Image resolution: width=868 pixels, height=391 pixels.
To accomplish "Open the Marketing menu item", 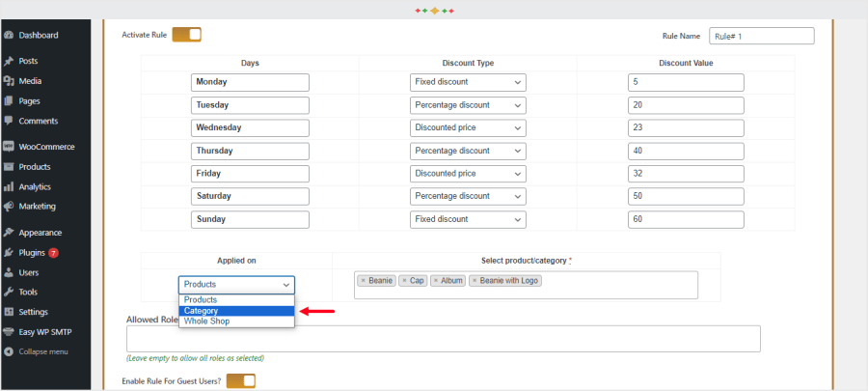I will (x=37, y=206).
